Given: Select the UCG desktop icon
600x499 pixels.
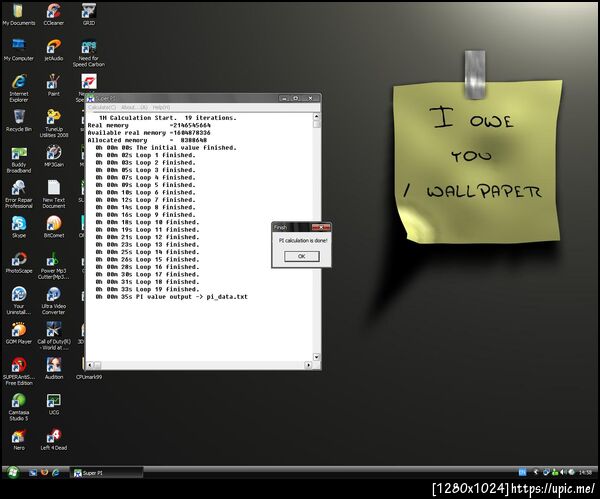Looking at the screenshot, I should point(54,404).
